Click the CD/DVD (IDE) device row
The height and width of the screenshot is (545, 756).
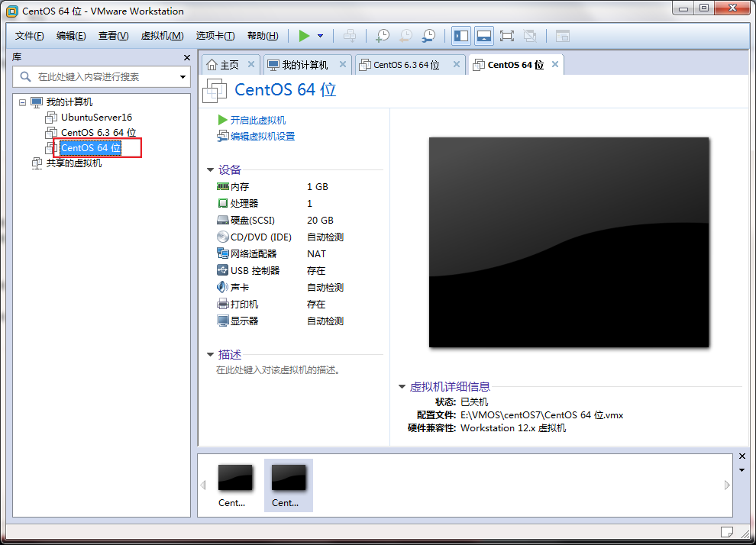point(279,237)
